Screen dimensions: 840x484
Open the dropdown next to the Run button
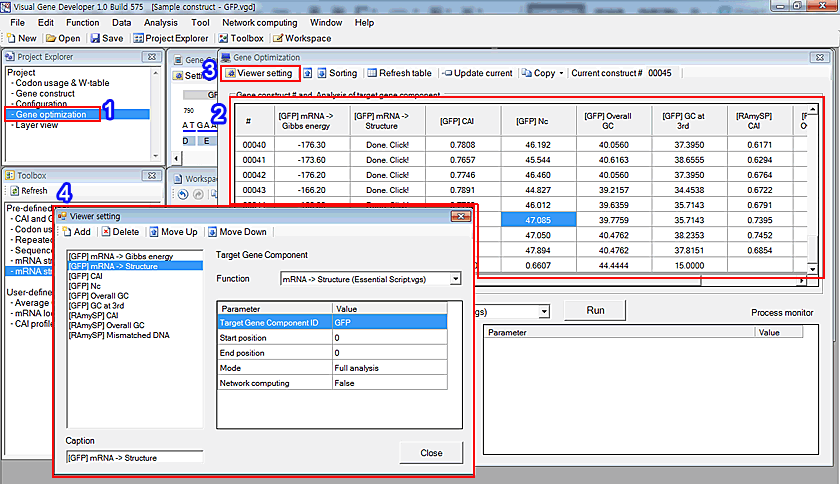(x=543, y=311)
